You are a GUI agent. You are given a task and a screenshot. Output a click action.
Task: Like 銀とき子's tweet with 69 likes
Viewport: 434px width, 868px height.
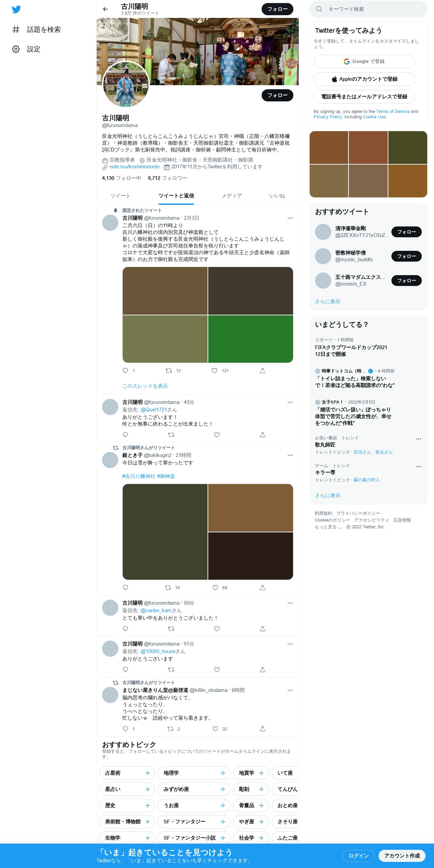click(x=215, y=587)
